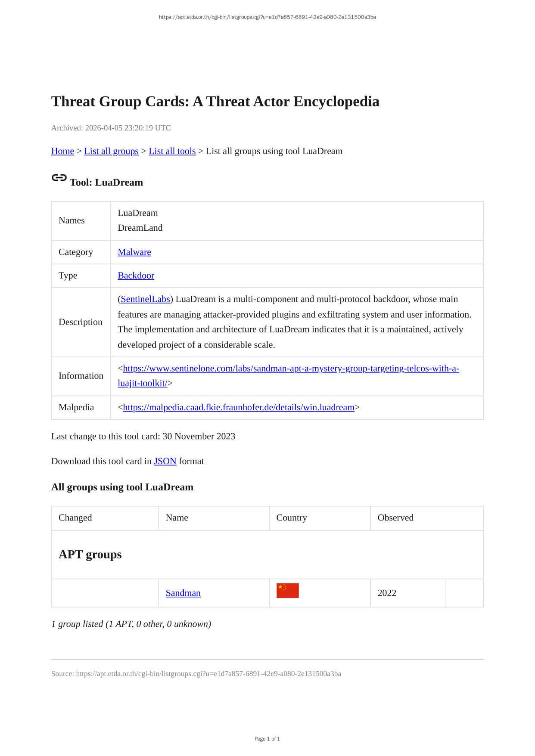
Task: Click the Country column header
Action: [x=292, y=517]
